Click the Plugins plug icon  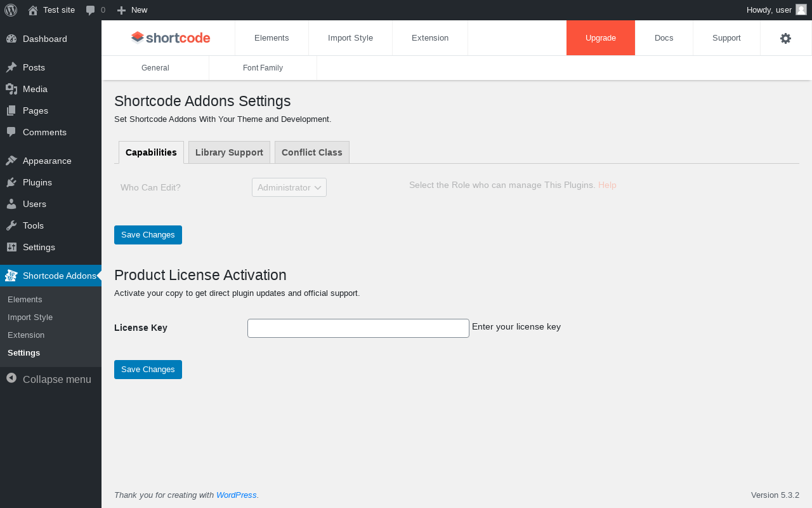tap(11, 182)
